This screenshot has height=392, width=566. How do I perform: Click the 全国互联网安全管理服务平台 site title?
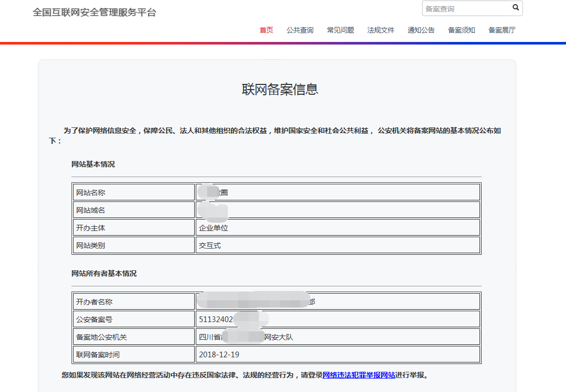coord(94,12)
